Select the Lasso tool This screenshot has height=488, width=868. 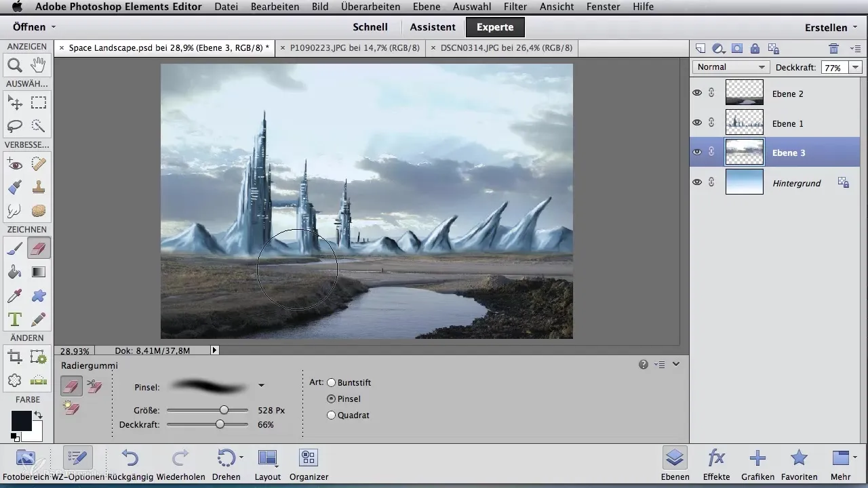[14, 126]
